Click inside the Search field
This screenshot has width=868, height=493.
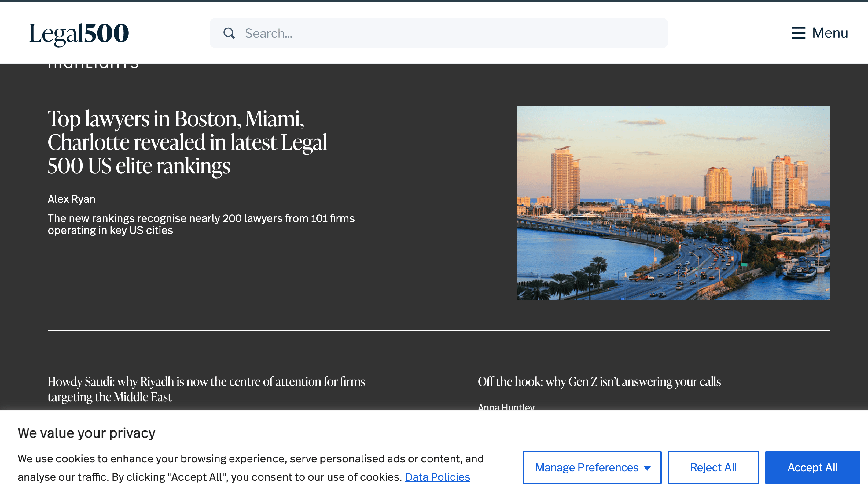pyautogui.click(x=438, y=33)
